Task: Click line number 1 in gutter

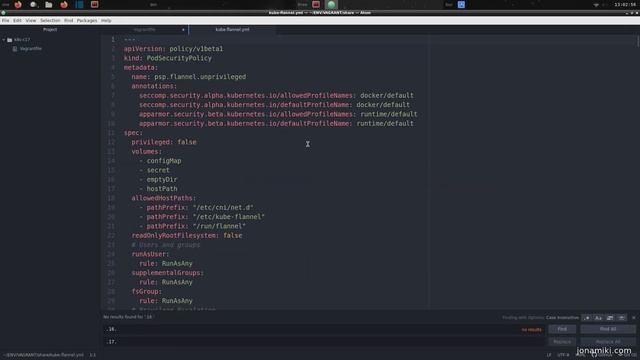Action: click(113, 40)
